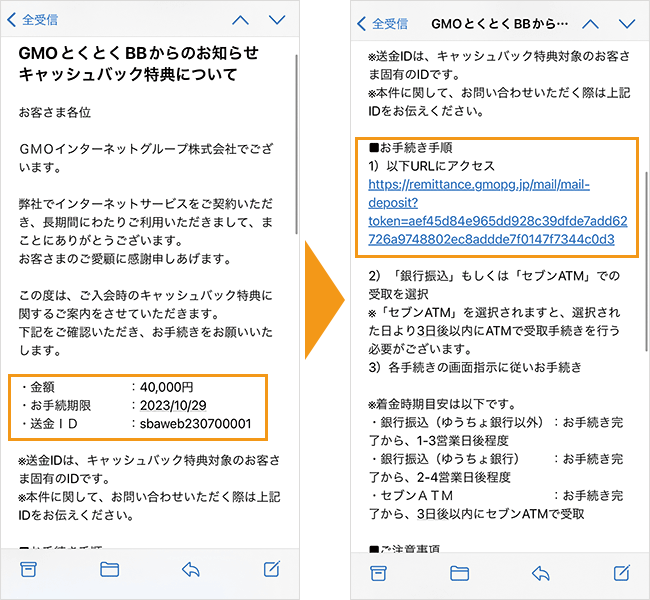This screenshot has width=650, height=600.
Task: Tap reply arrow icon in right phone
Action: coord(541,573)
